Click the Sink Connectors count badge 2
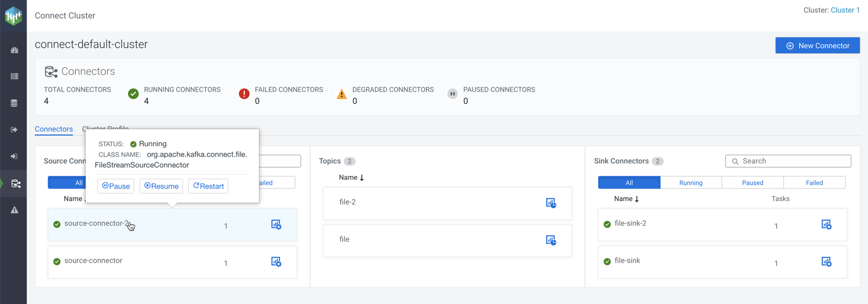The height and width of the screenshot is (304, 868). click(x=657, y=161)
